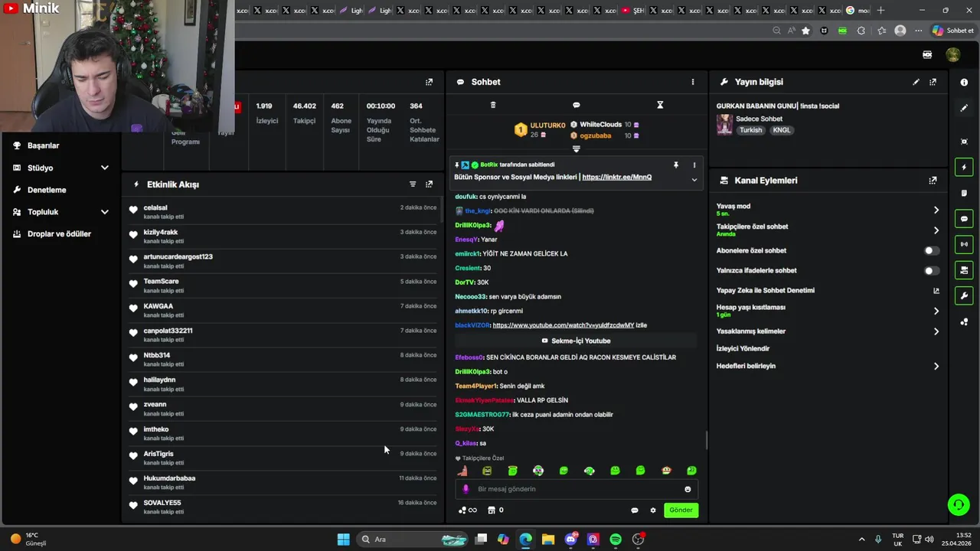Unpin the BotRix pinned message
980x551 pixels.
(x=676, y=165)
